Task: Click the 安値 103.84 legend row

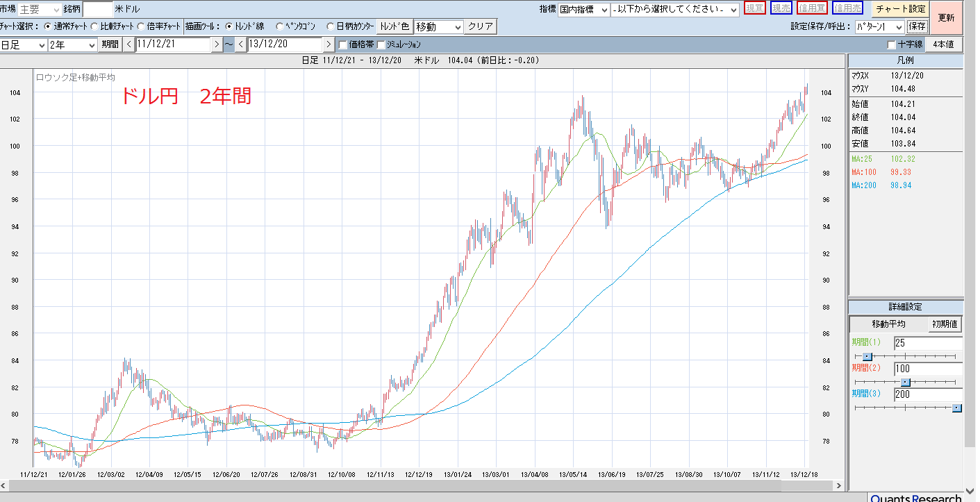Action: [906, 144]
